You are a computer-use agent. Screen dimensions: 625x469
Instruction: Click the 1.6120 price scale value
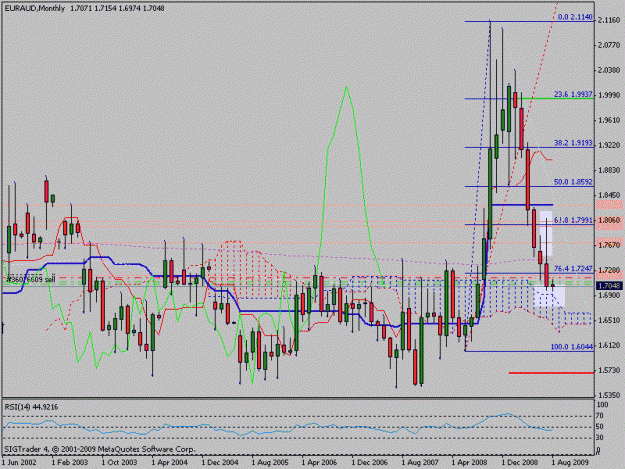[x=609, y=345]
